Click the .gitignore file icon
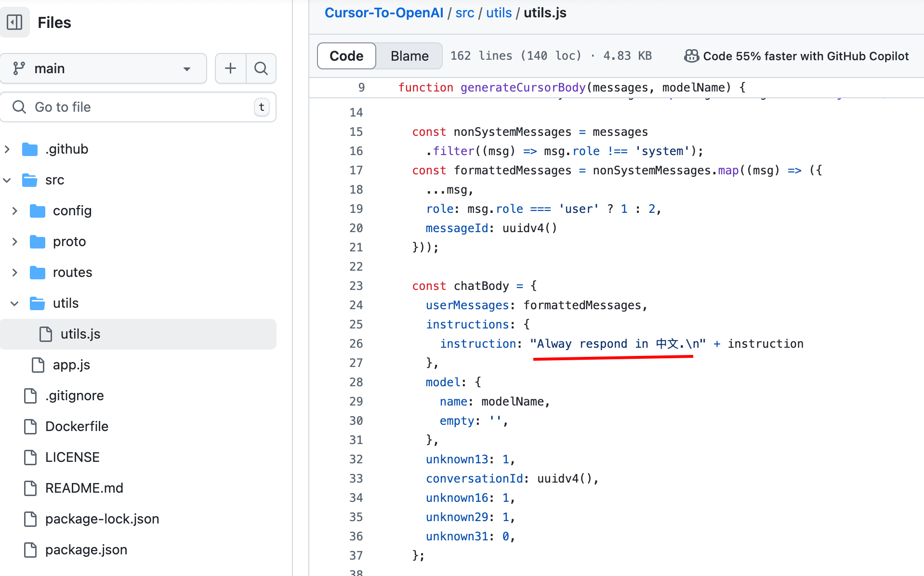Viewport: 924px width, 576px height. [x=30, y=396]
